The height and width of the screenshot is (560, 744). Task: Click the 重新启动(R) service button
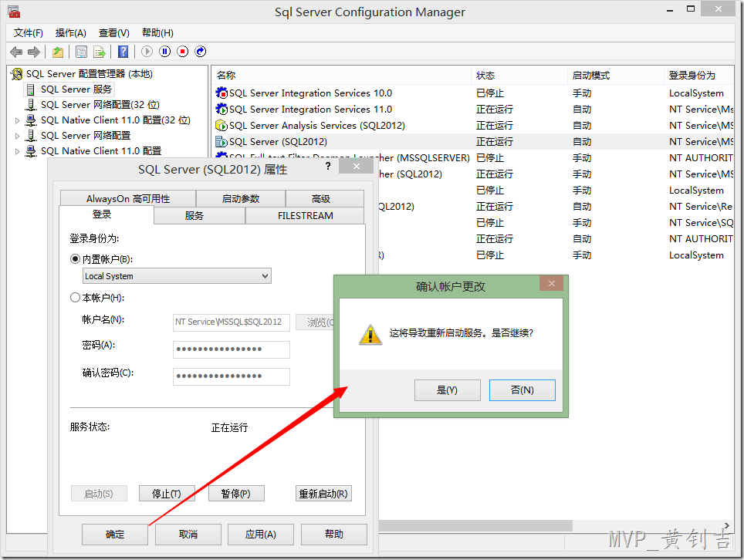(x=323, y=494)
